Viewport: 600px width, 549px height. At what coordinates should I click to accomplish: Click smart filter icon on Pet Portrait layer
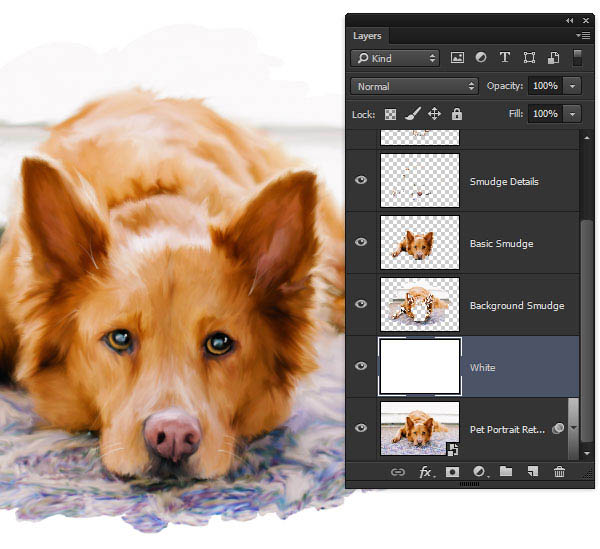[x=558, y=428]
